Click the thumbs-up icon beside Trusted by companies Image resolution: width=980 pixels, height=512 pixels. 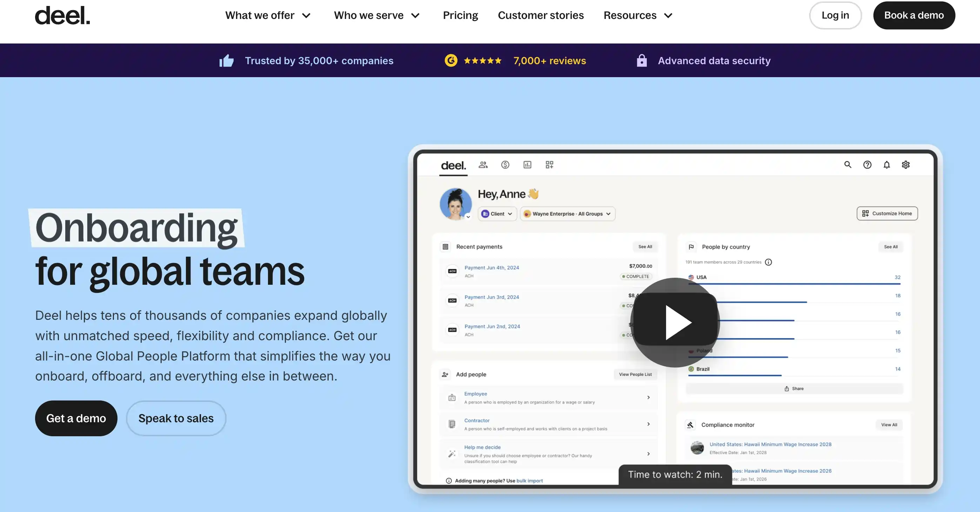pyautogui.click(x=226, y=60)
